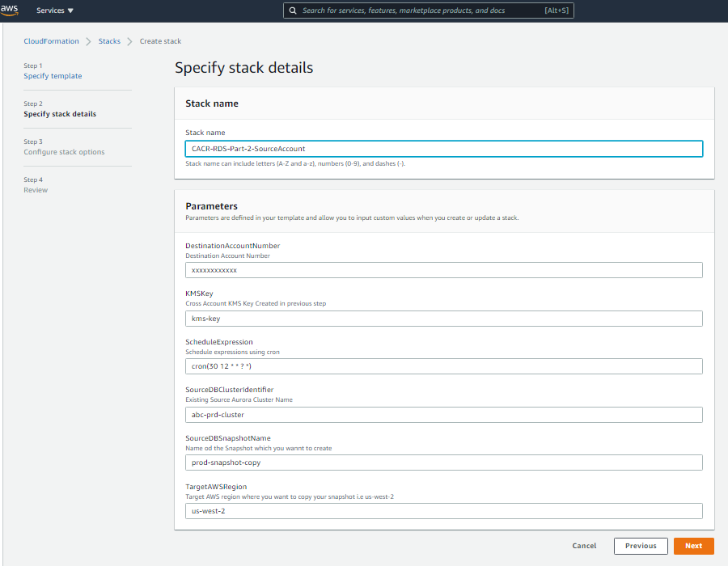Click the KMSKey parameter field
This screenshot has width=728, height=566.
443,318
